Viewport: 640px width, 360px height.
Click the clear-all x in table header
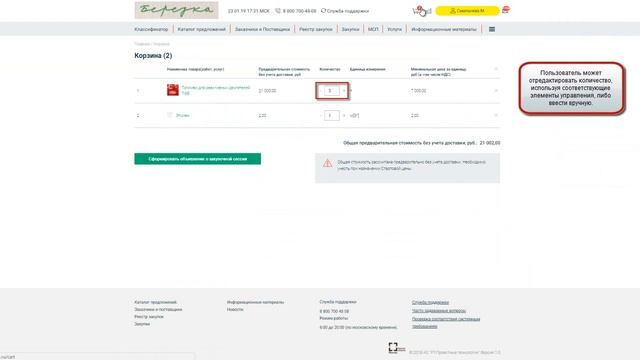[496, 69]
